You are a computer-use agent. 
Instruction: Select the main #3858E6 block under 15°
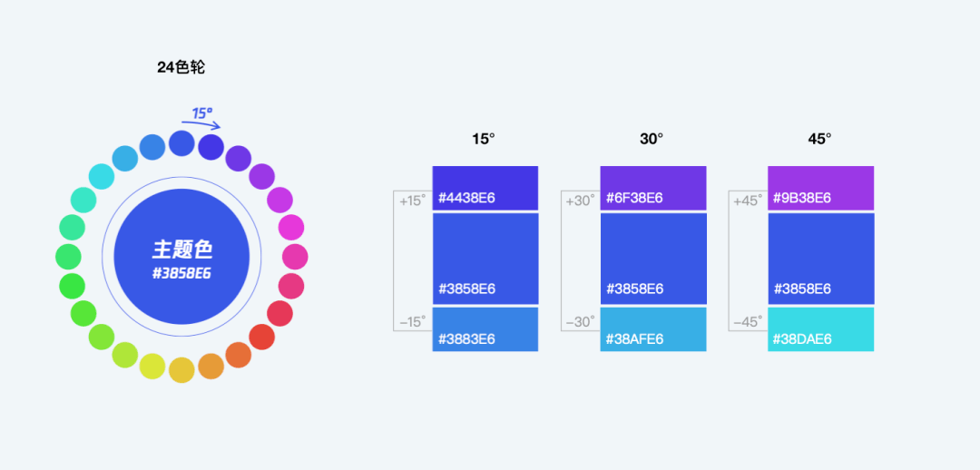click(485, 259)
